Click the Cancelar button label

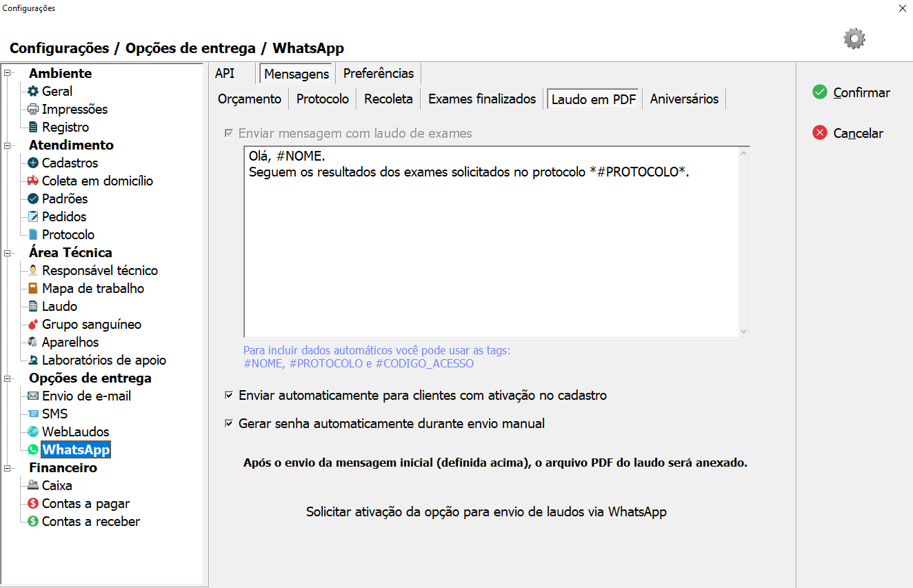[859, 133]
